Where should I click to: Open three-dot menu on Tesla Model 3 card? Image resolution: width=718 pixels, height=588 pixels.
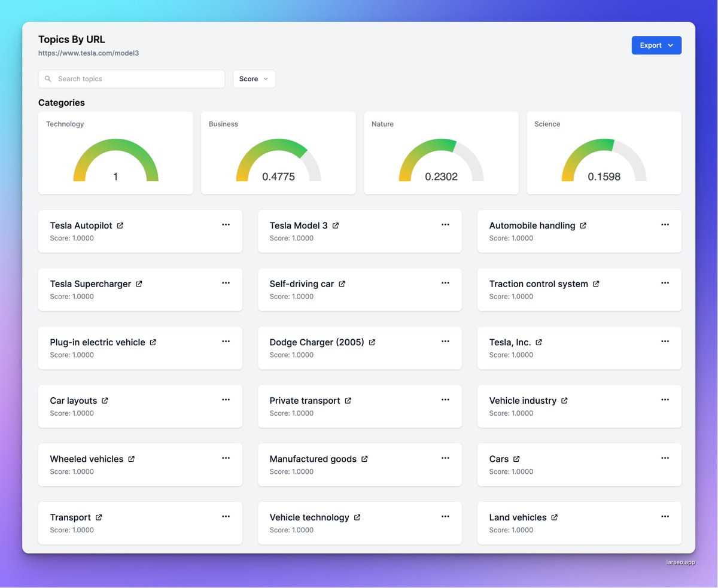tap(445, 224)
